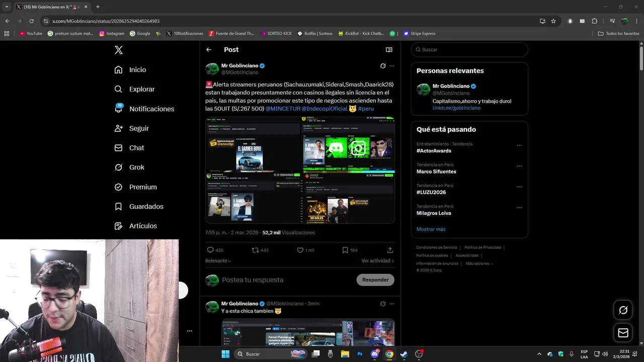This screenshot has width=644, height=362.
Task: Open the SORTEO KICK bookmark
Action: [x=276, y=34]
